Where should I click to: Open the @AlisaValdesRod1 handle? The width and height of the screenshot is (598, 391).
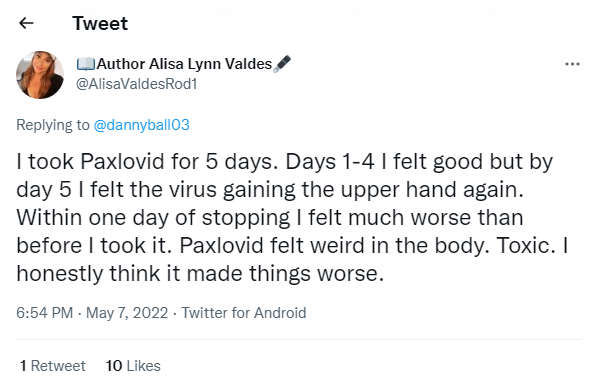137,84
